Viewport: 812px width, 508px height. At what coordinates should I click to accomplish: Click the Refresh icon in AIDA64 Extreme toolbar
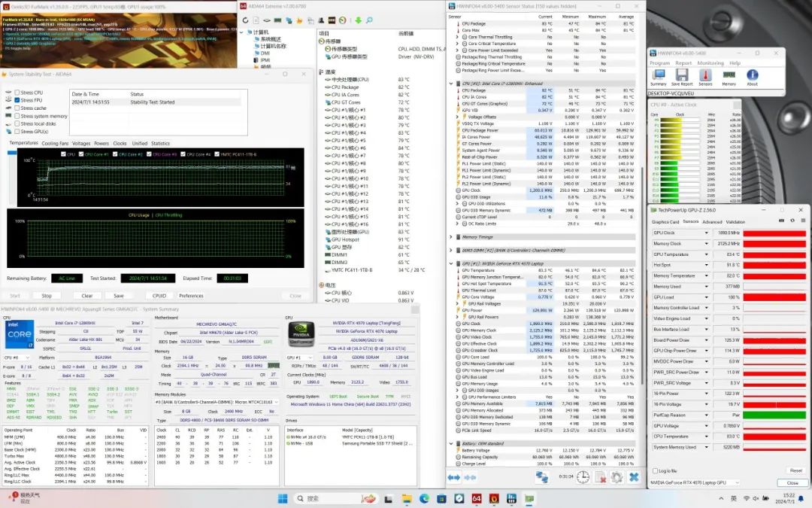(245, 20)
